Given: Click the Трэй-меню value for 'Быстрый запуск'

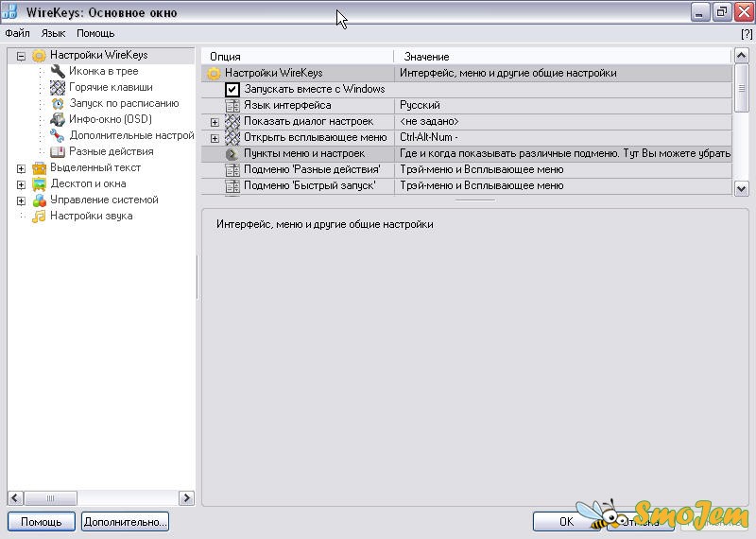Looking at the screenshot, I should (x=563, y=185).
